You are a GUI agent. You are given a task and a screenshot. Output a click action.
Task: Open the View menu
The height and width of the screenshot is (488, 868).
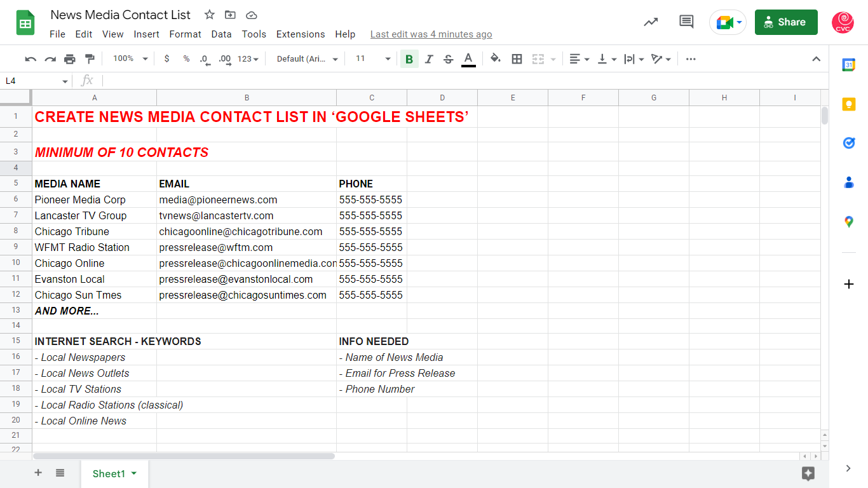(113, 34)
